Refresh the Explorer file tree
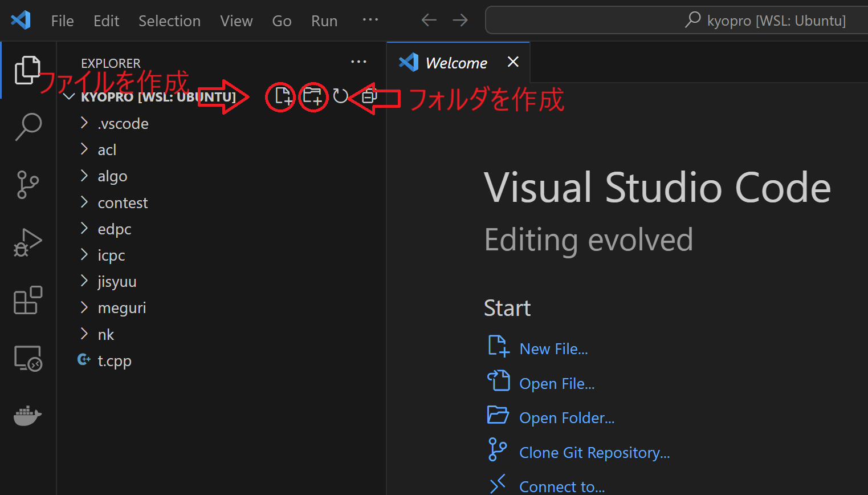 341,96
